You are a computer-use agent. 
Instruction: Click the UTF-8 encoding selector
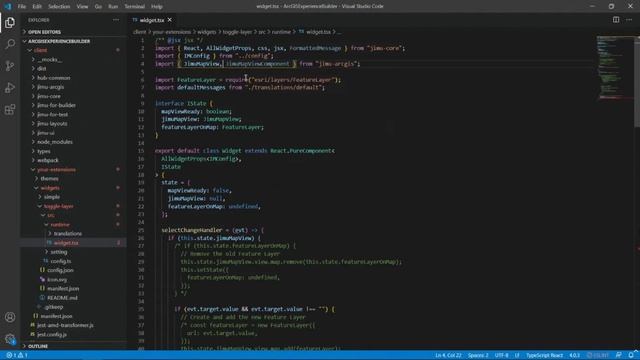coord(502,355)
